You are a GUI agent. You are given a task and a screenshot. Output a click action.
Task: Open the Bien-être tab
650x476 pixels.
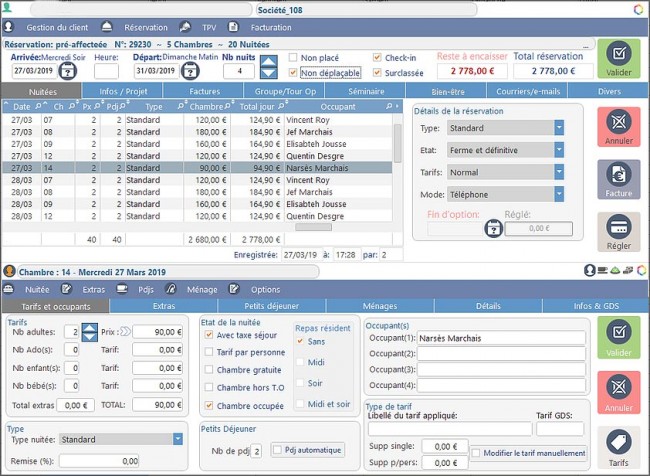447,91
